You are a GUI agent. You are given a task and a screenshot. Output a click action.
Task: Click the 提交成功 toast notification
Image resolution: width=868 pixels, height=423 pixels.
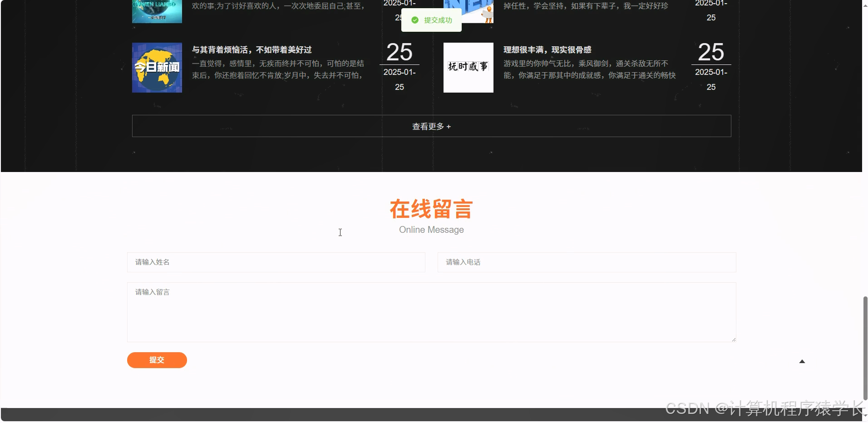point(431,20)
